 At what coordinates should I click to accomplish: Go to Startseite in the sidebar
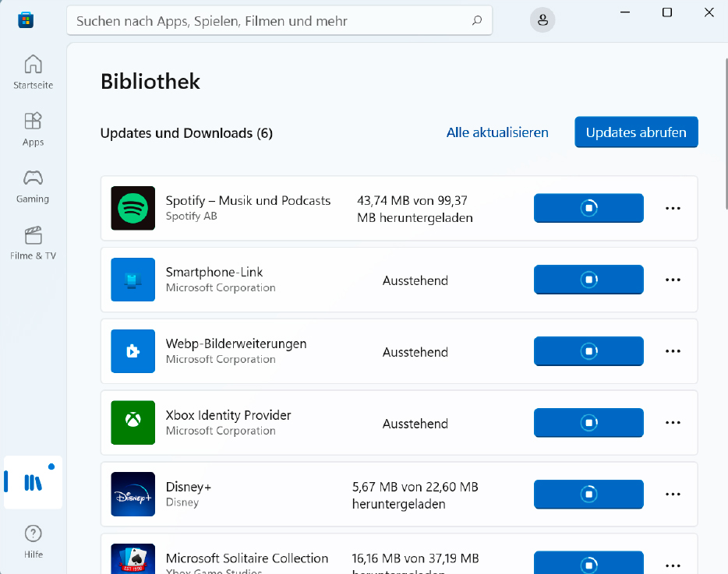33,72
